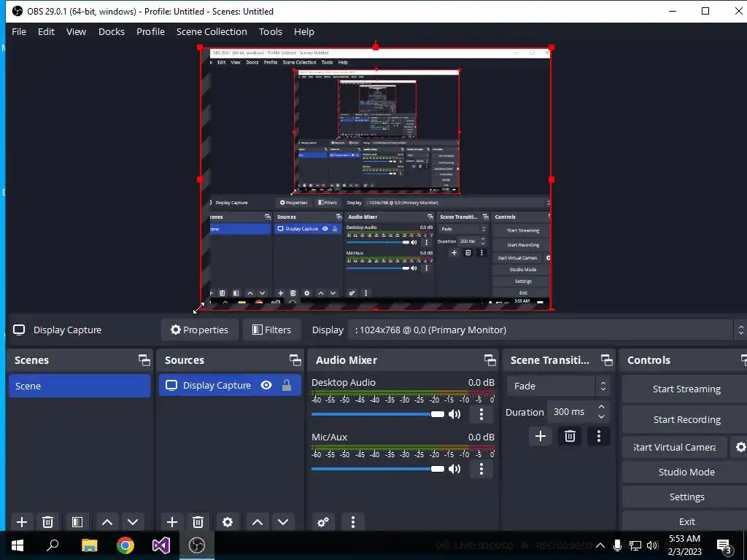Adjust Mic/Aux volume slider
The height and width of the screenshot is (560, 747).
378,469
